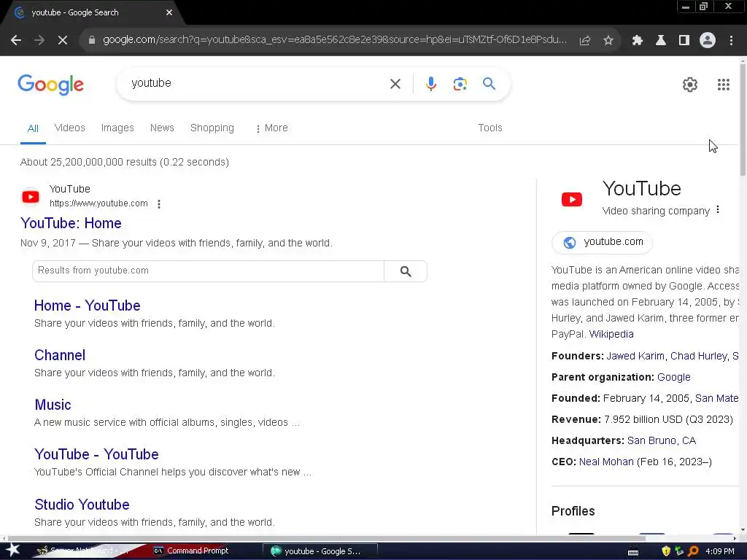This screenshot has height=560, width=747.
Task: Click the blue magnifier search button
Action: tap(489, 84)
